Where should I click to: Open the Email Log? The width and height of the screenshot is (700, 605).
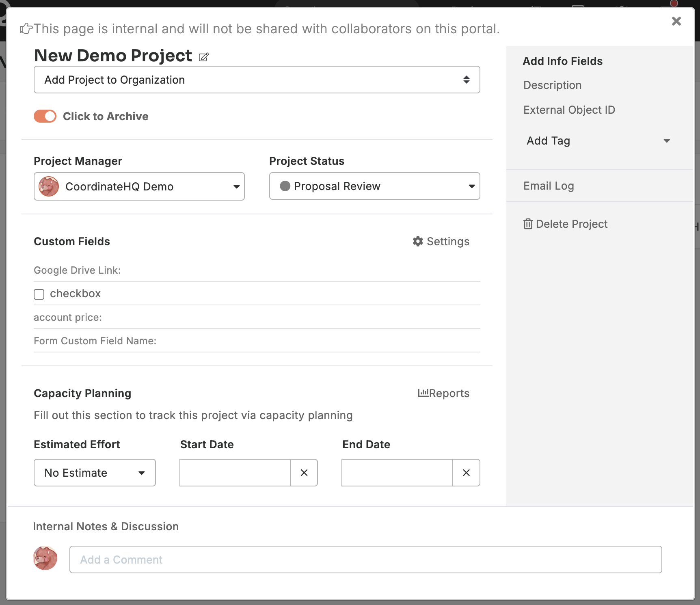coord(549,186)
